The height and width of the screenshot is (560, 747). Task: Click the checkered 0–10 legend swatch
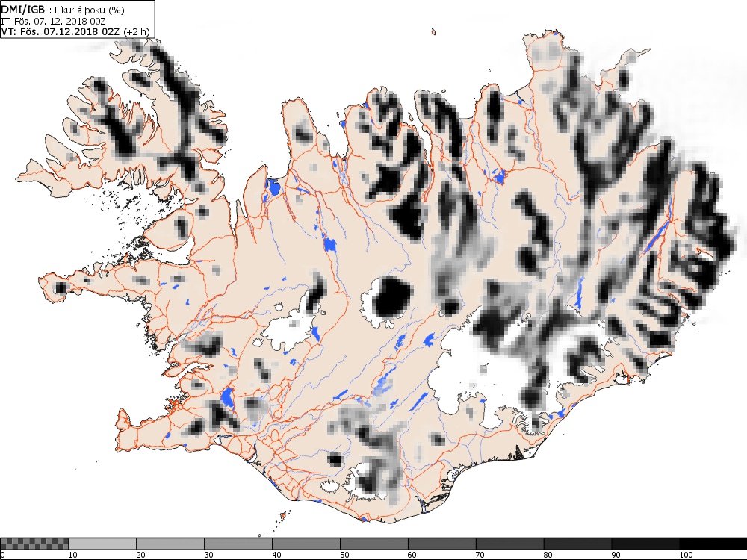(34, 544)
